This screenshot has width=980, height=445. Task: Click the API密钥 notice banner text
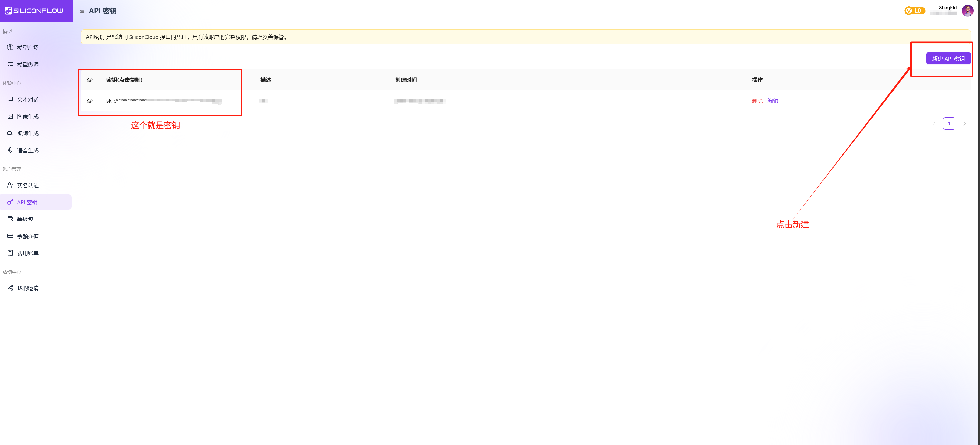tap(187, 37)
